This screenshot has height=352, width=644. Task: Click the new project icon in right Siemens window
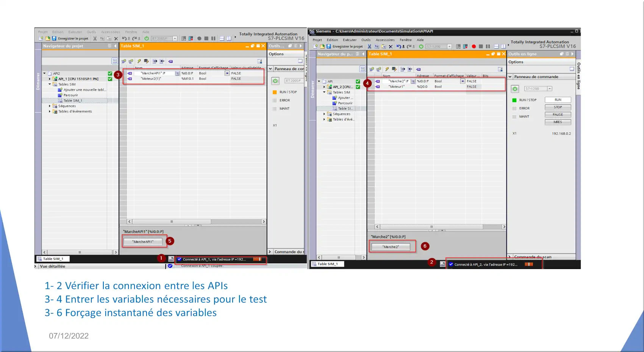[x=315, y=46]
